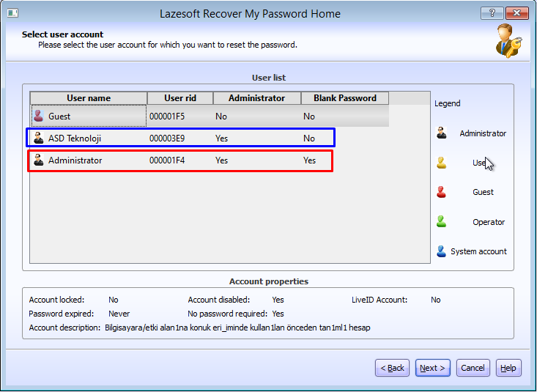Image resolution: width=537 pixels, height=392 pixels.
Task: Click rid value 000001F5
Action: pos(167,117)
